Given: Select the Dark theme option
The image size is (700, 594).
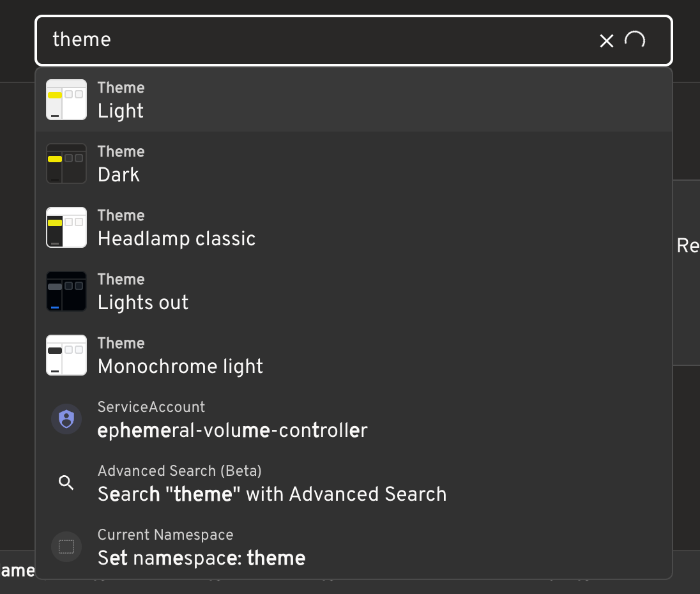Looking at the screenshot, I should click(x=354, y=164).
